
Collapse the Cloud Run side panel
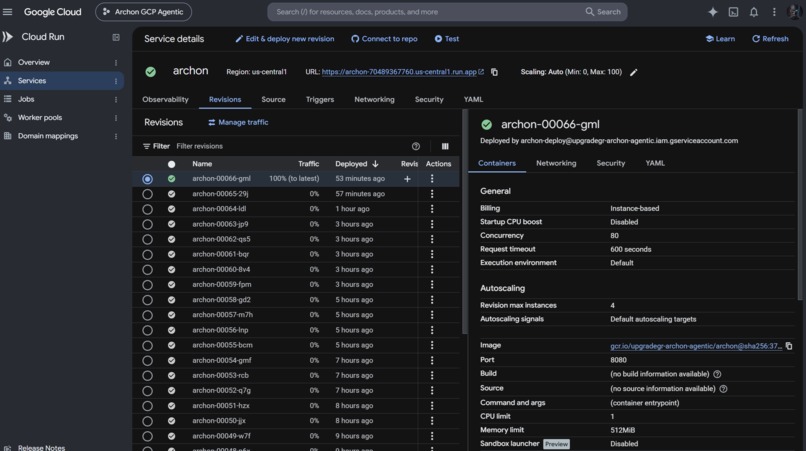[116, 37]
